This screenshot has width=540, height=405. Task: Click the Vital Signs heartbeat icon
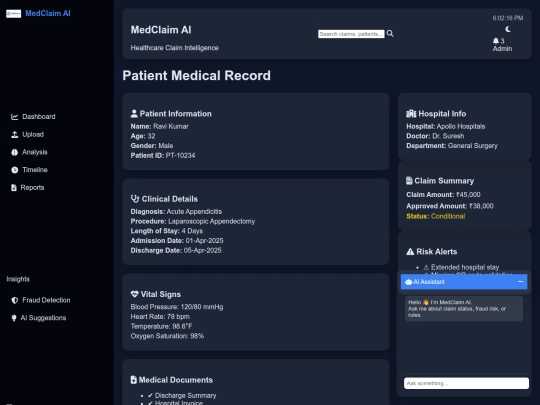point(135,294)
